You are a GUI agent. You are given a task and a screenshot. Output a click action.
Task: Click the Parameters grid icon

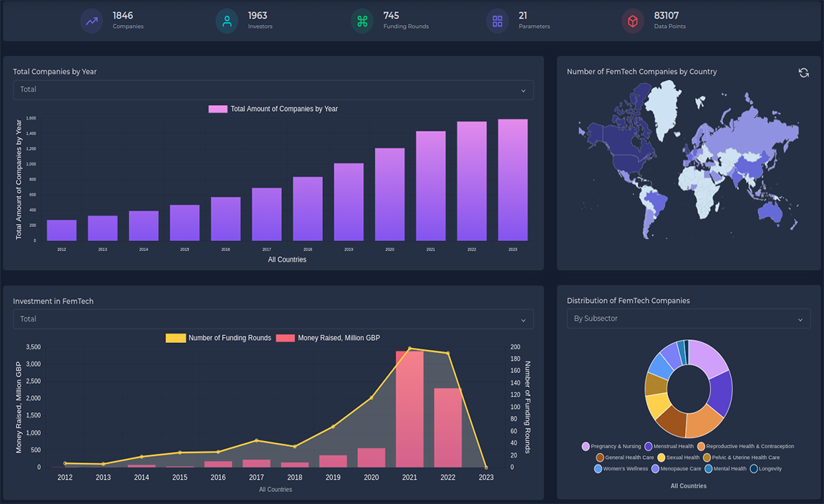point(497,21)
